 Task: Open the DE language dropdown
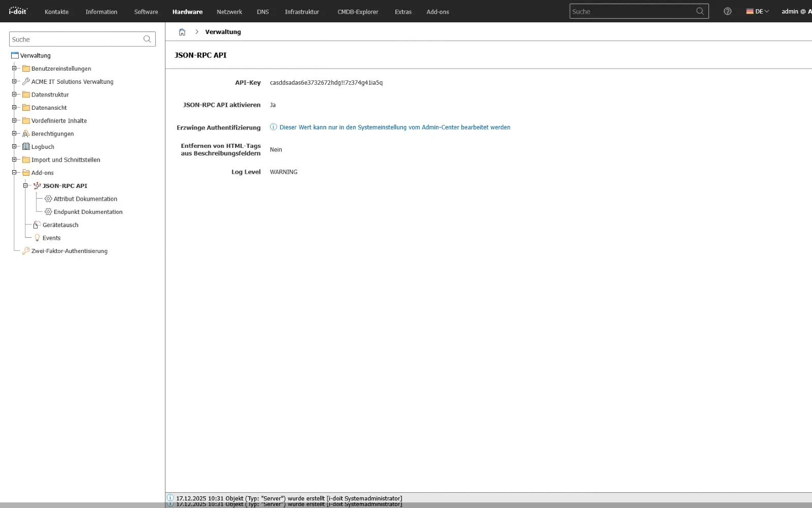758,11
